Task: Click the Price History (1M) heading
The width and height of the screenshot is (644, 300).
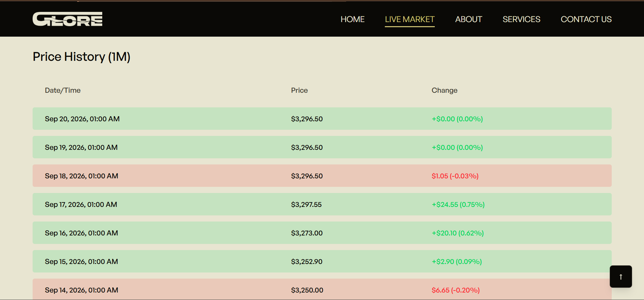Action: coord(82,57)
